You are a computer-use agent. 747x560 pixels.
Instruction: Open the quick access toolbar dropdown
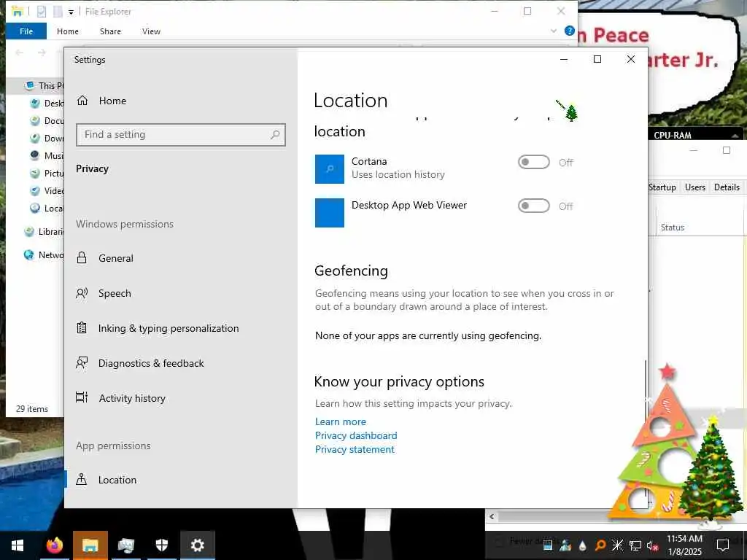click(71, 12)
